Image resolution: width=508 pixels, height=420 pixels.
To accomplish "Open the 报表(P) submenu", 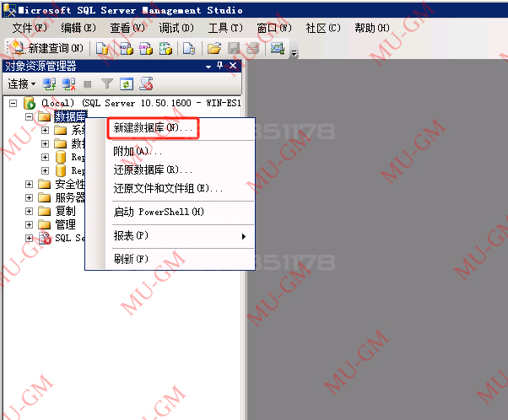I will pos(181,236).
